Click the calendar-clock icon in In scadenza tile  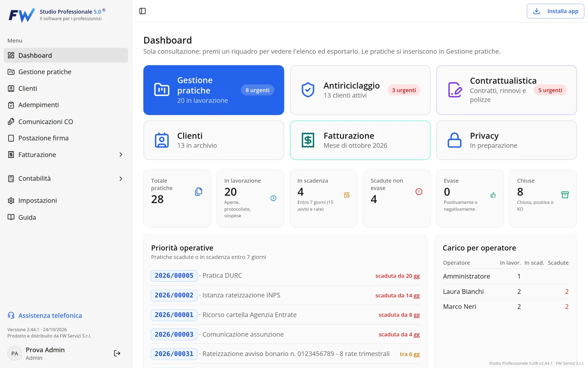click(347, 195)
